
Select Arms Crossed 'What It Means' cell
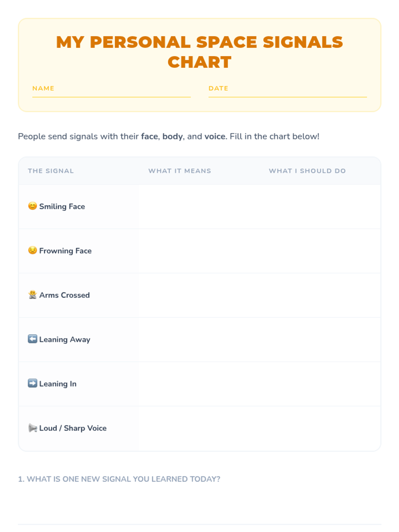click(x=199, y=295)
